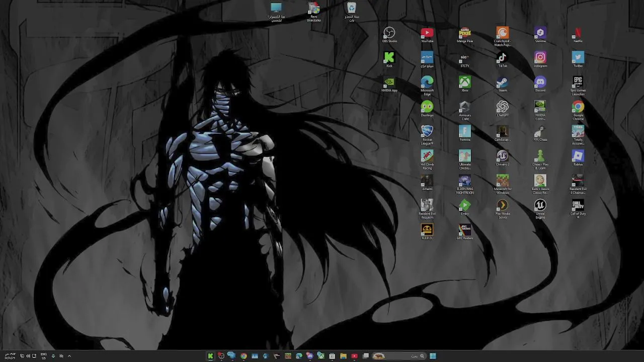644x362 pixels.
Task: Open Instagram shortcut on desktop
Action: [540, 59]
